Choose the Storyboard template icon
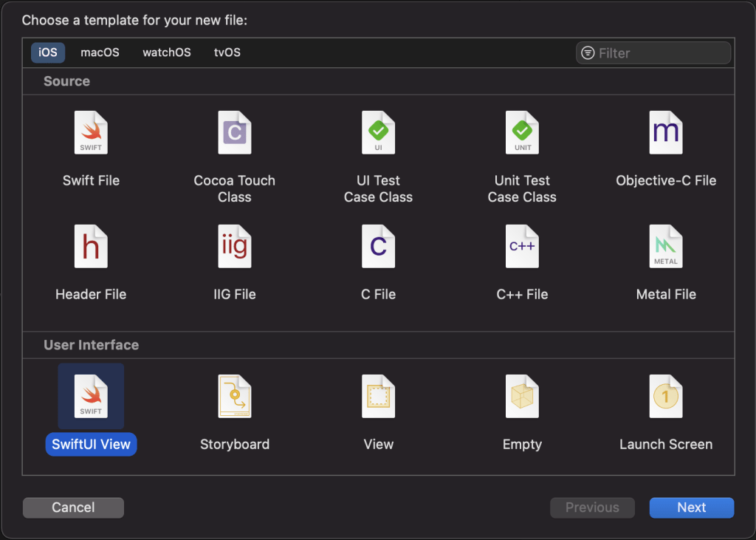756x540 pixels. click(x=234, y=396)
